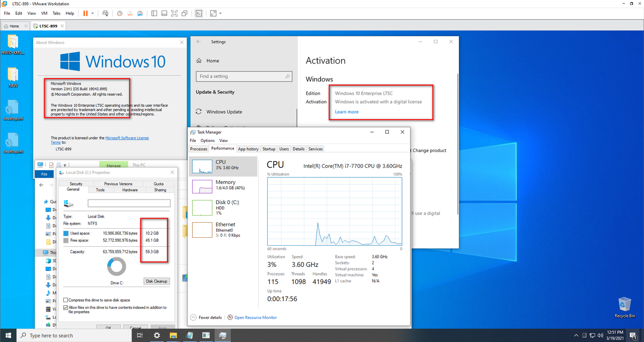This screenshot has width=644, height=342.
Task: Click the taskbar search box
Action: point(74,335)
